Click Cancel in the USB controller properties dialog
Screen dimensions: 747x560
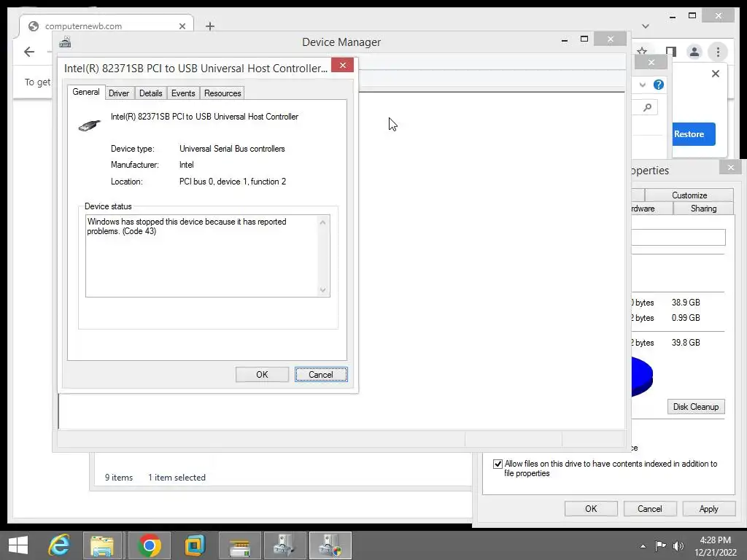321,374
